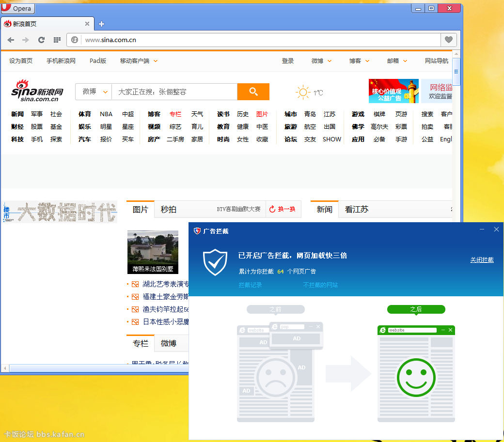Click the vertical scrollbar thumb
504x442 pixels.
coord(456,72)
